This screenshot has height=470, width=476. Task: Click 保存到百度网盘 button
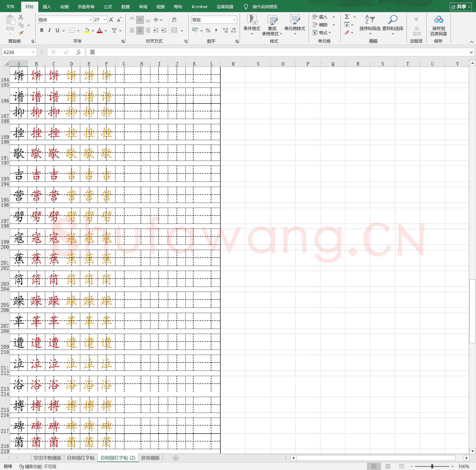439,26
